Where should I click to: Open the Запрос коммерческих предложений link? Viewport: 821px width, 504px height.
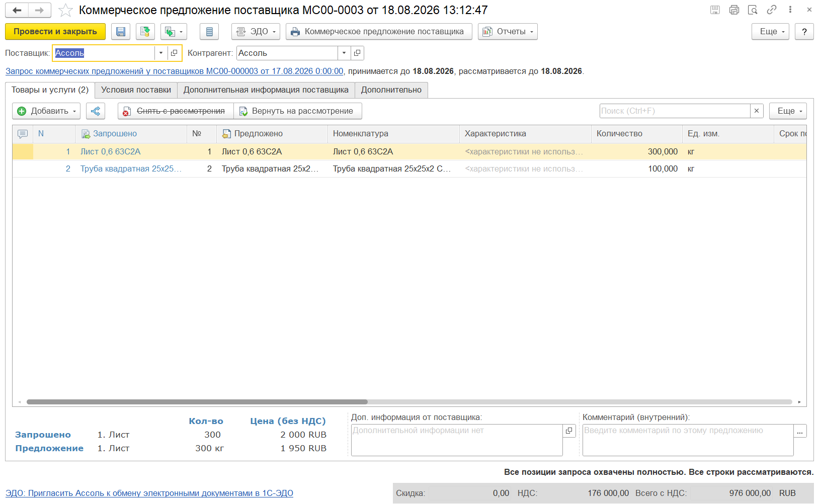pyautogui.click(x=175, y=71)
